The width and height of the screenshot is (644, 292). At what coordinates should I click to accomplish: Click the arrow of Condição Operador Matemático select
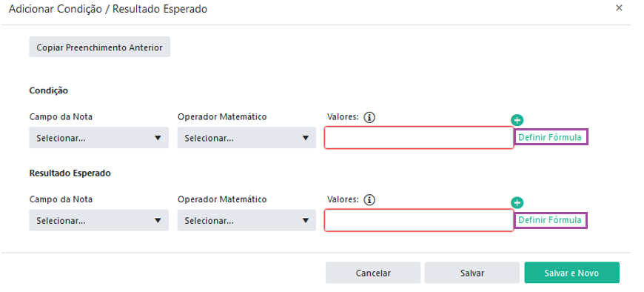tap(306, 138)
